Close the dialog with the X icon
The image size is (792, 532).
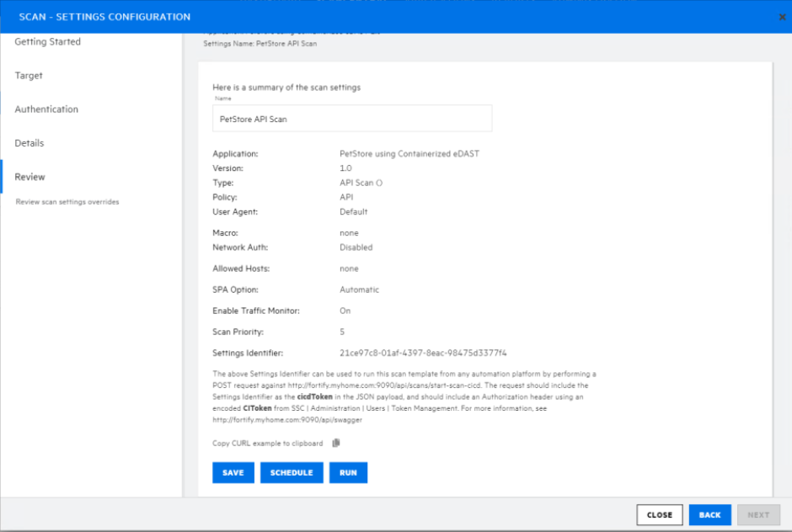pyautogui.click(x=783, y=17)
